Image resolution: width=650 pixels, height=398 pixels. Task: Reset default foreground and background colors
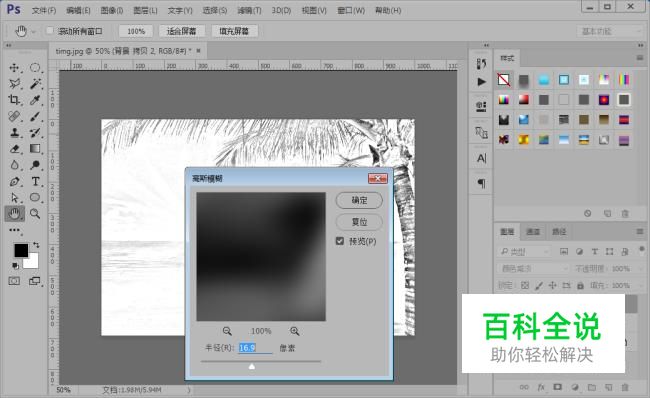tap(15, 265)
